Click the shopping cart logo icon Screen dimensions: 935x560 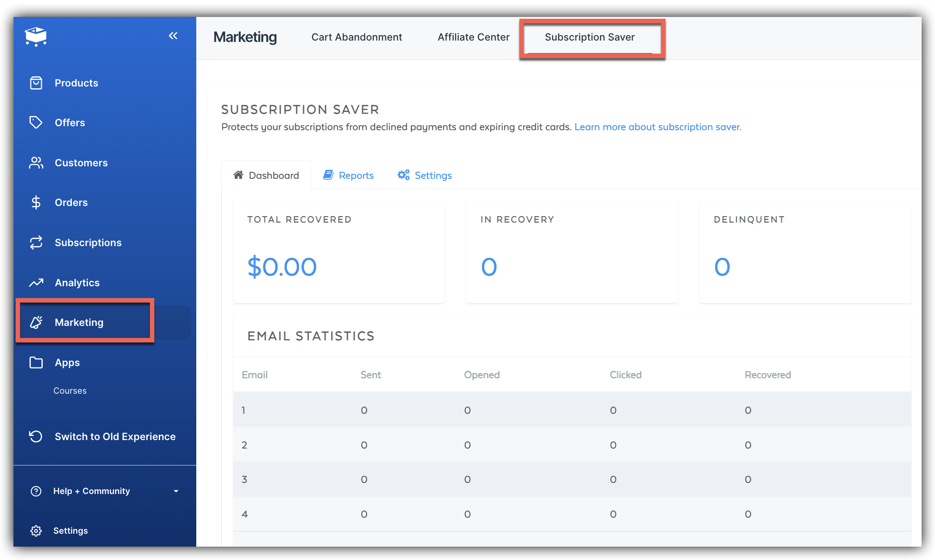coord(36,36)
